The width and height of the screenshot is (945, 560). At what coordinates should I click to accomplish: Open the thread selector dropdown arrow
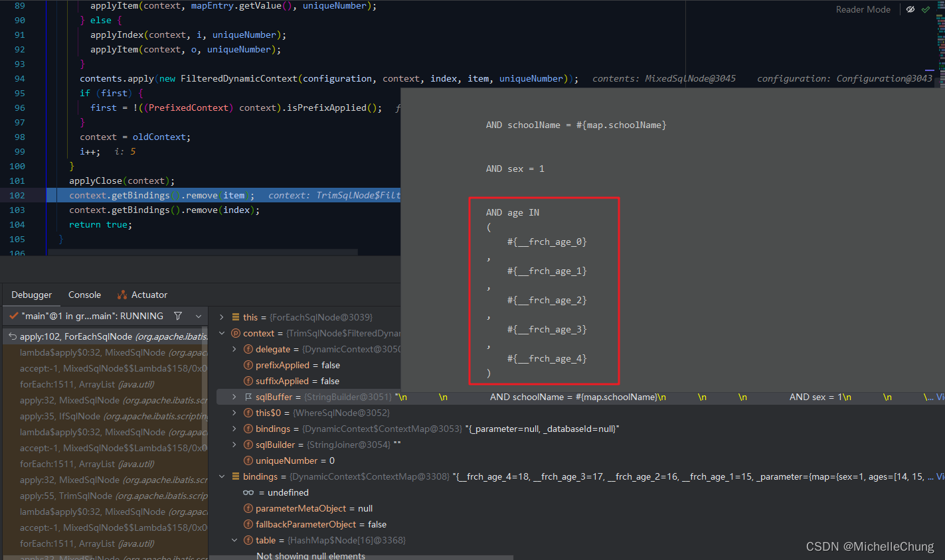(199, 316)
